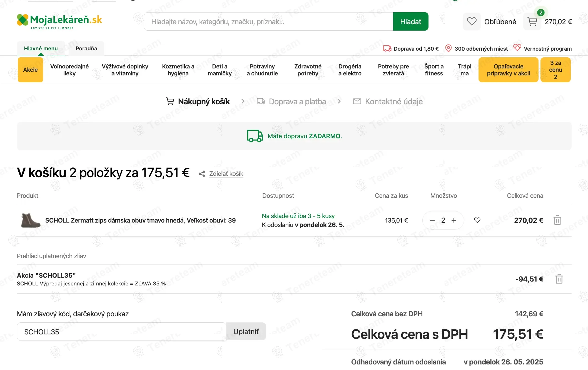Open the Trápi ma category
The image size is (588, 370).
pyautogui.click(x=465, y=70)
